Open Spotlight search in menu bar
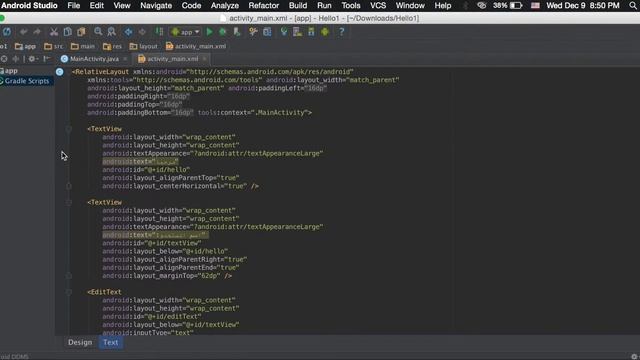 pyautogui.click(x=633, y=6)
